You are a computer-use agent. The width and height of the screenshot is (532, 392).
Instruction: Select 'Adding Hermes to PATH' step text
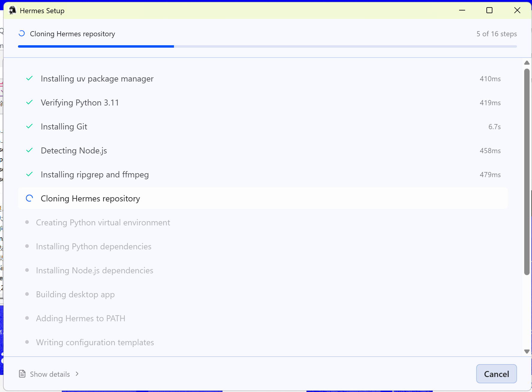(81, 318)
